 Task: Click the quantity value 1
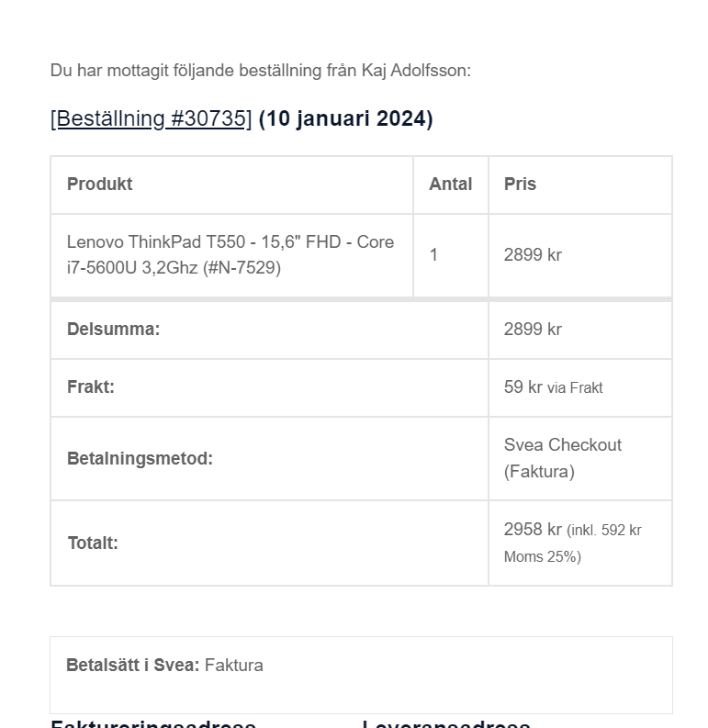pyautogui.click(x=433, y=255)
